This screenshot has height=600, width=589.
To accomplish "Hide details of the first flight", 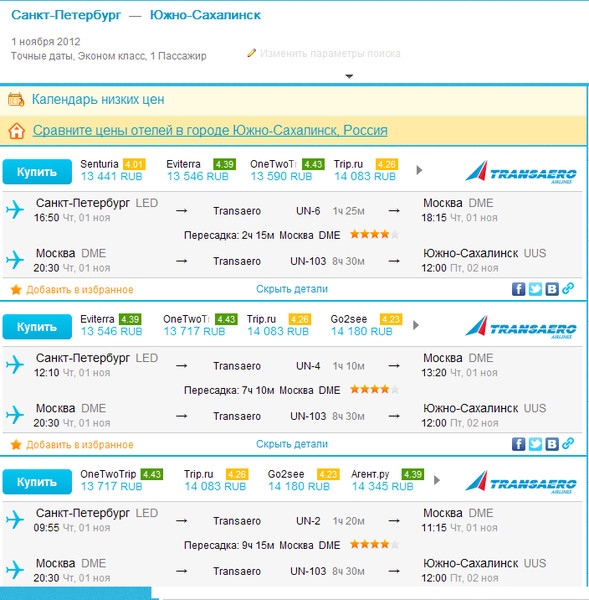I will (x=292, y=289).
